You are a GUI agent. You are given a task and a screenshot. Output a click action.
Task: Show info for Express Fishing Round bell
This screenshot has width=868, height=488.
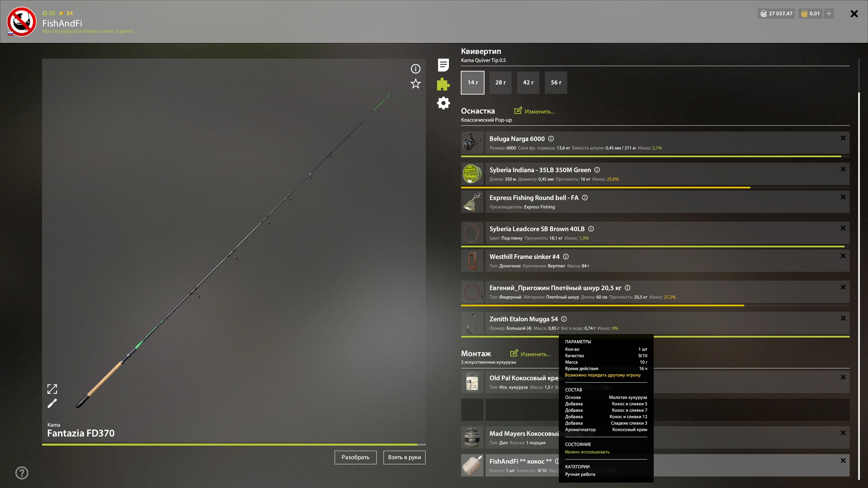[585, 198]
